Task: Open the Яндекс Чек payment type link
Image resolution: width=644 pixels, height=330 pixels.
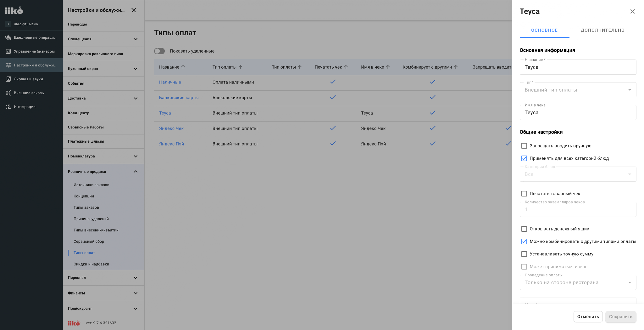Action: click(171, 128)
